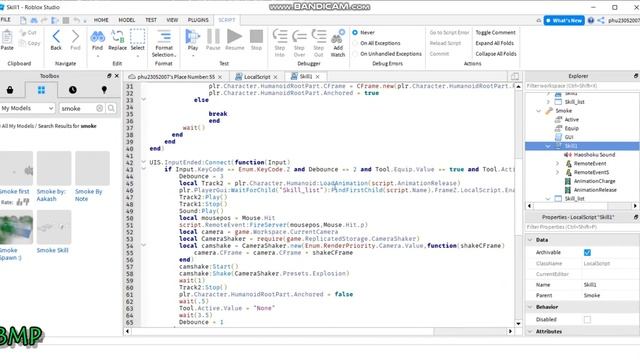The image size is (640, 360).
Task: Switch to the LocalScript editor tab
Action: 257,77
